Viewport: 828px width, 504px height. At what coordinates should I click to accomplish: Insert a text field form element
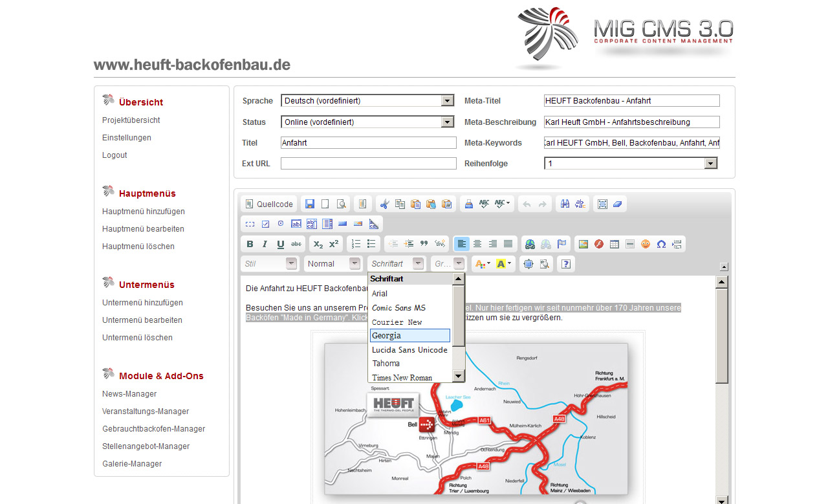click(296, 224)
